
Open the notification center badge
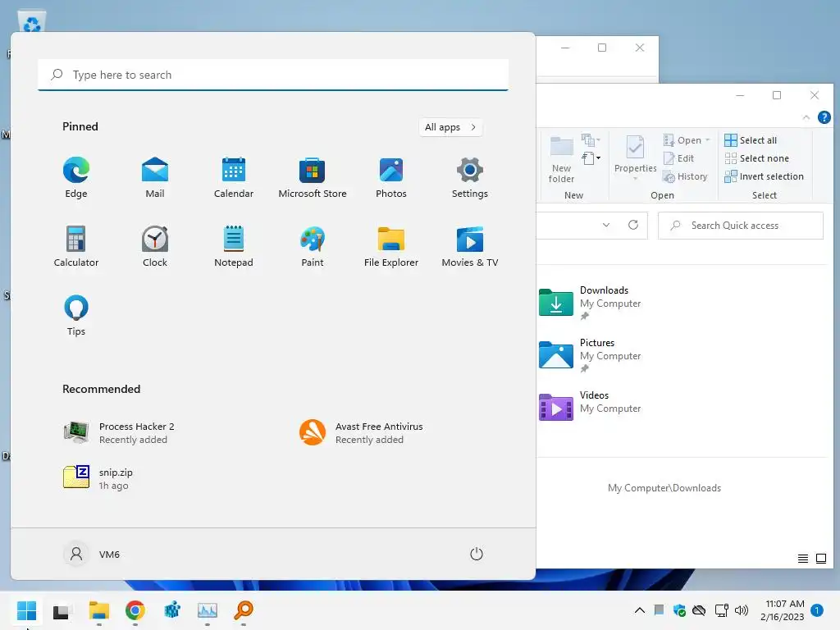(x=817, y=610)
